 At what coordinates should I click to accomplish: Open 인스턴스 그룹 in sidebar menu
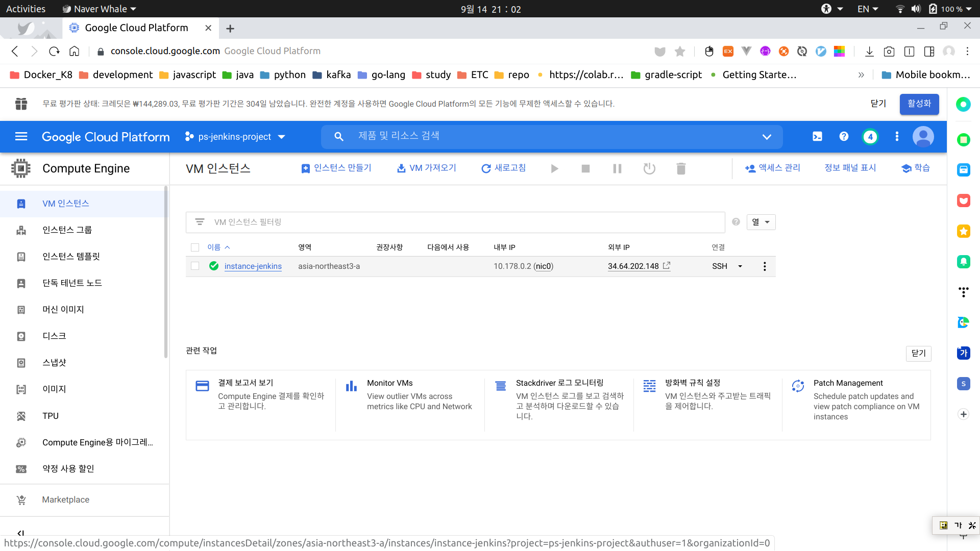67,230
